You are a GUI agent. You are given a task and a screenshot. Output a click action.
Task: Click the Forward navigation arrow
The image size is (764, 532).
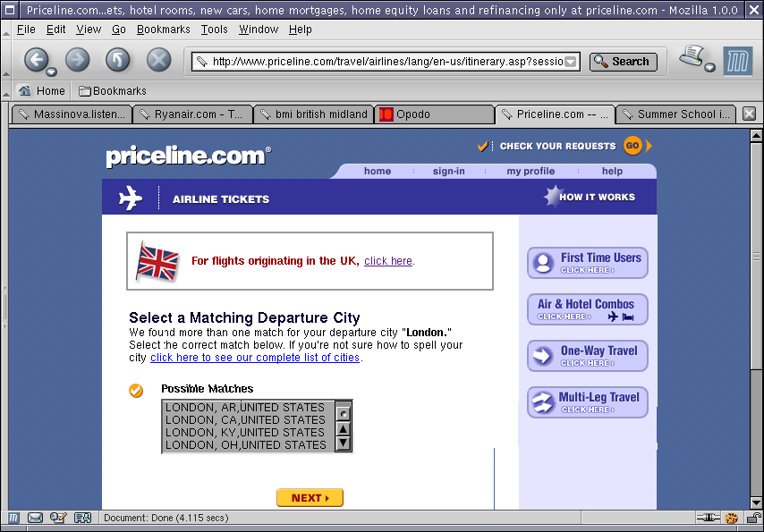point(78,60)
